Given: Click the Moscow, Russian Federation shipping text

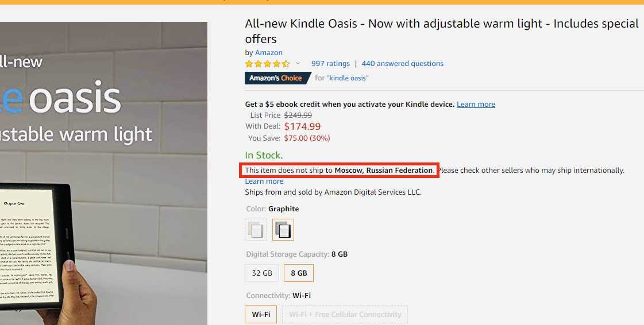Looking at the screenshot, I should click(384, 171).
